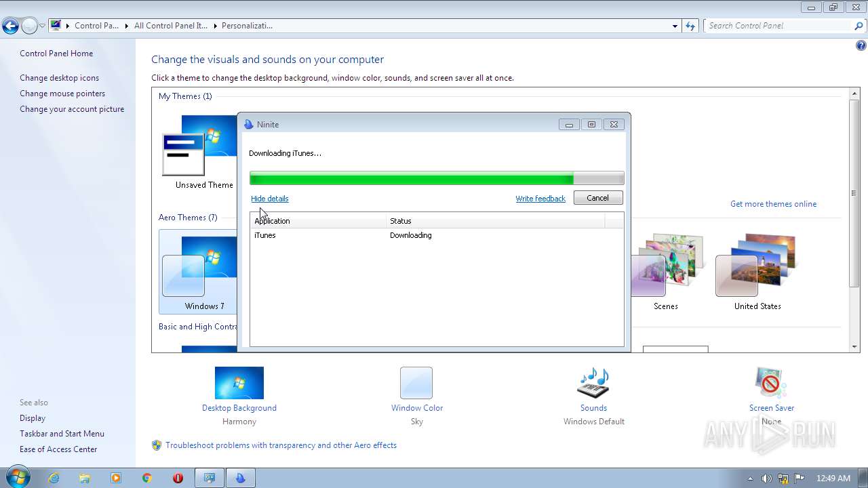
Task: Maximize the Ninite window
Action: [x=591, y=124]
